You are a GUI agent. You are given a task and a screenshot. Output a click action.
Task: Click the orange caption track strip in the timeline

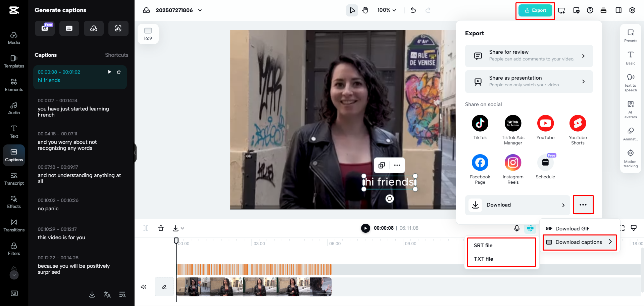254,269
